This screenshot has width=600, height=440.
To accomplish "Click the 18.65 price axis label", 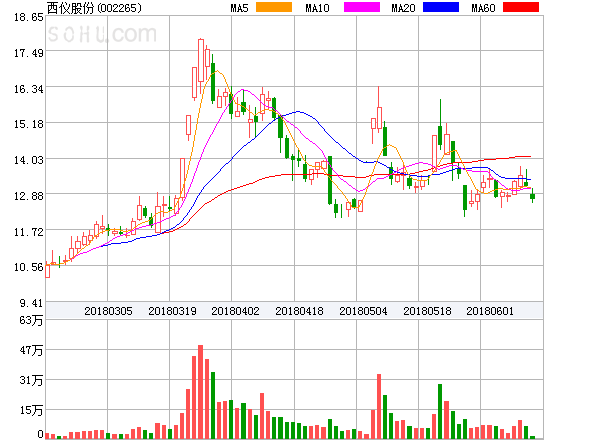I will click(29, 17).
